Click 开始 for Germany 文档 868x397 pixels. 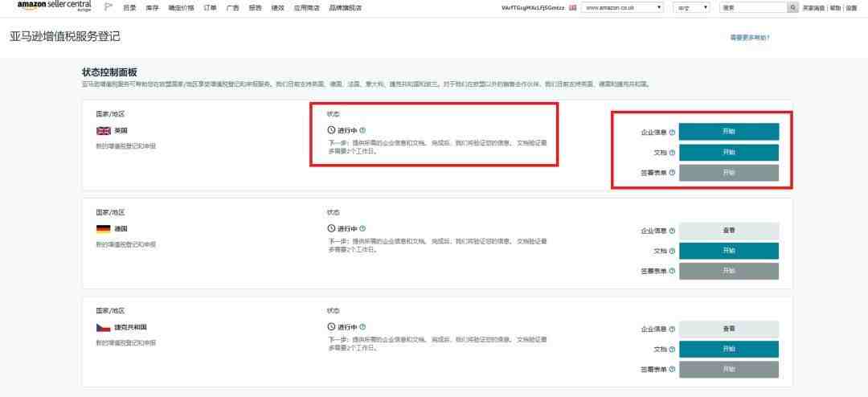tap(728, 251)
